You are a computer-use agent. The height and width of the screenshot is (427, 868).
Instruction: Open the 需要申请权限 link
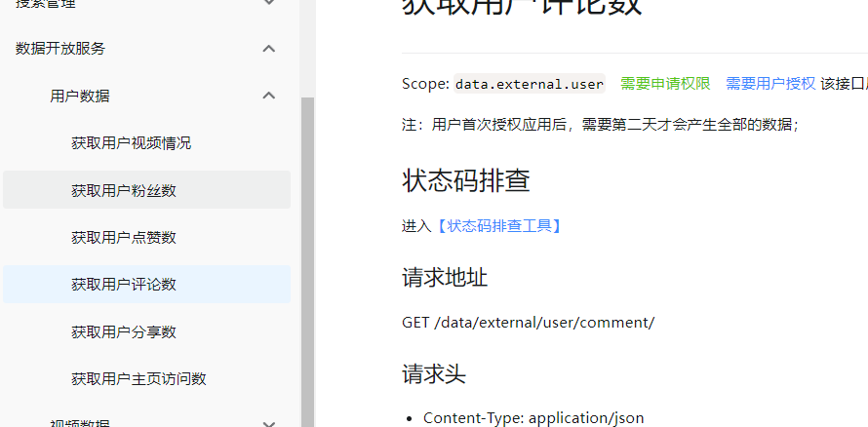tap(665, 84)
